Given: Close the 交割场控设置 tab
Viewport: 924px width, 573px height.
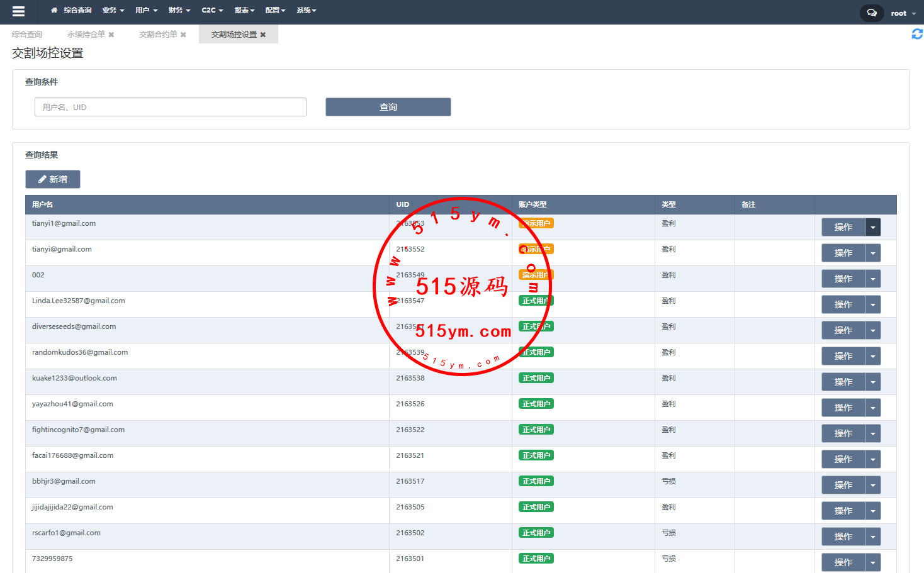Looking at the screenshot, I should 263,35.
